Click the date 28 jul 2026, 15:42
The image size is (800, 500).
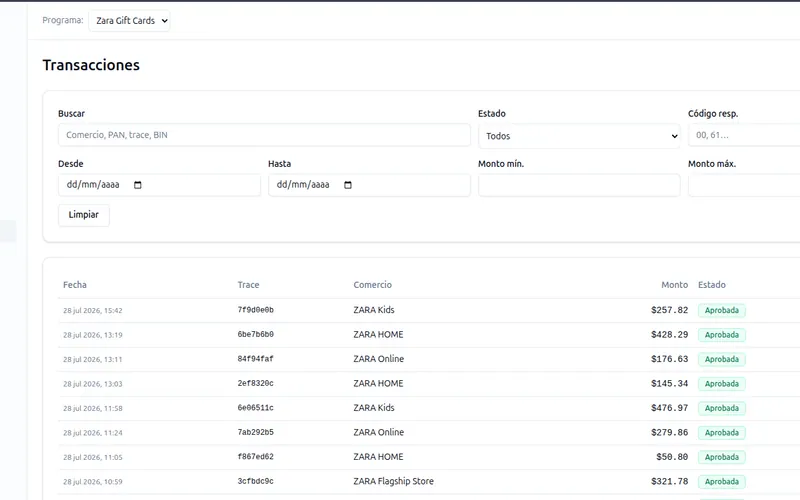93,310
